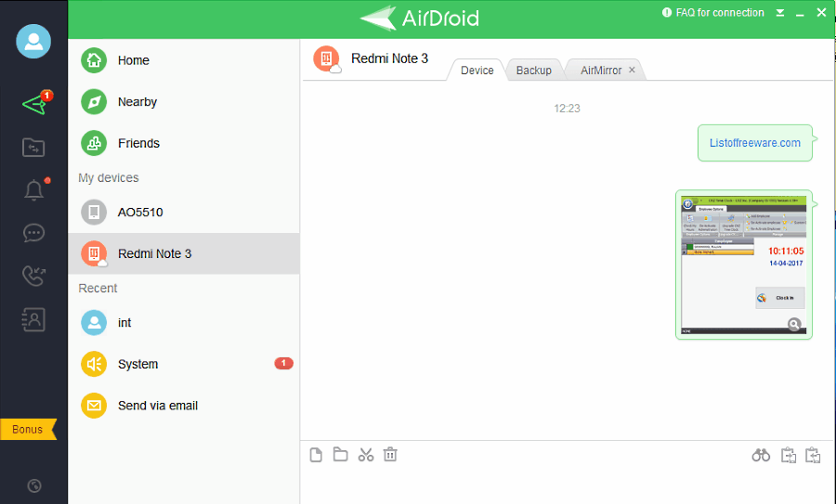
Task: Open the AirDroid Web globe icon
Action: tap(34, 485)
